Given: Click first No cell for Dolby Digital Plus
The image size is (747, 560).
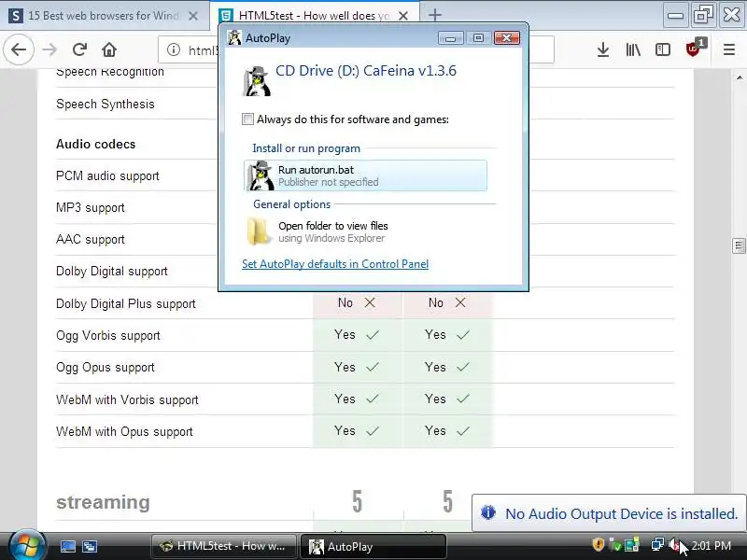Looking at the screenshot, I should [x=358, y=302].
